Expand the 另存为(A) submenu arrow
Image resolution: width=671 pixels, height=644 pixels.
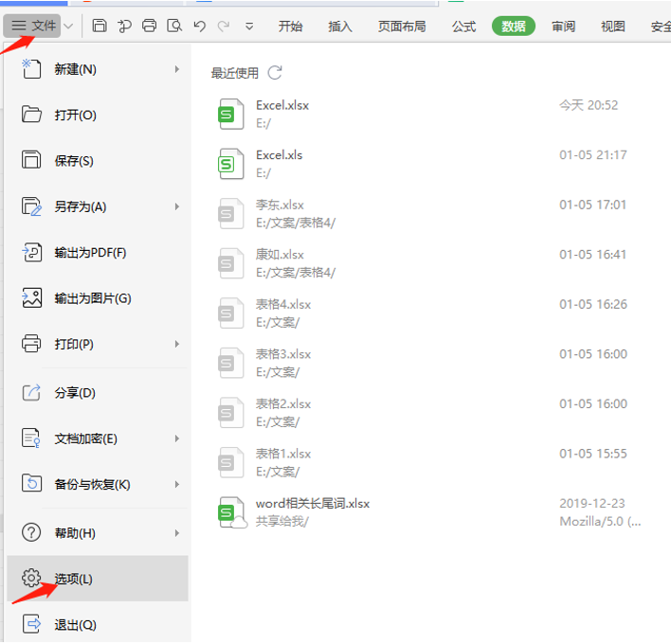point(176,206)
